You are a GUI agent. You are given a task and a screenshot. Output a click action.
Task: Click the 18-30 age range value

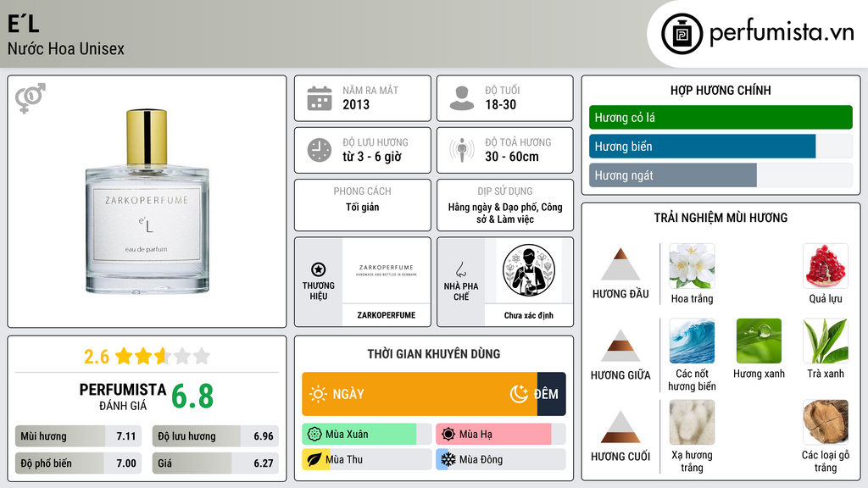click(500, 104)
